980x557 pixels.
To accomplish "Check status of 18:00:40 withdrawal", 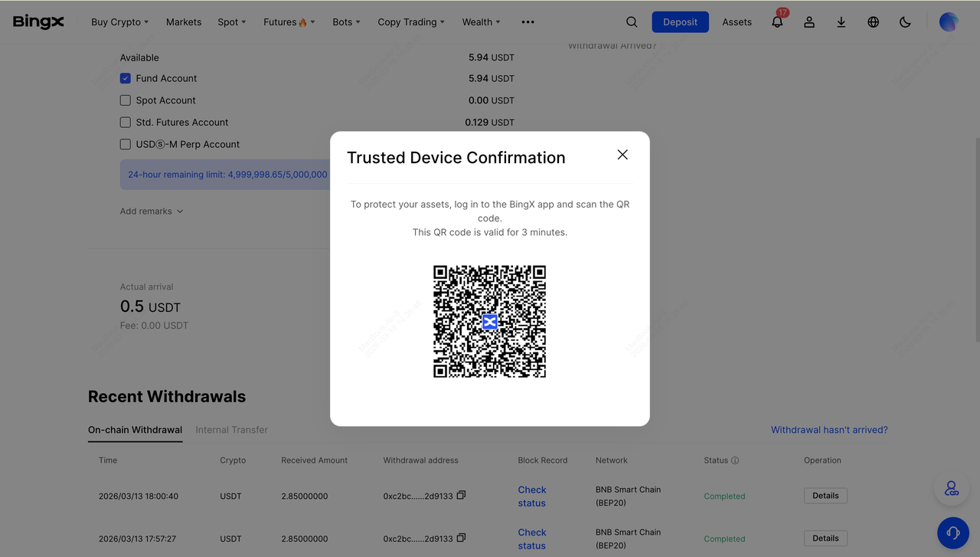I will 532,496.
